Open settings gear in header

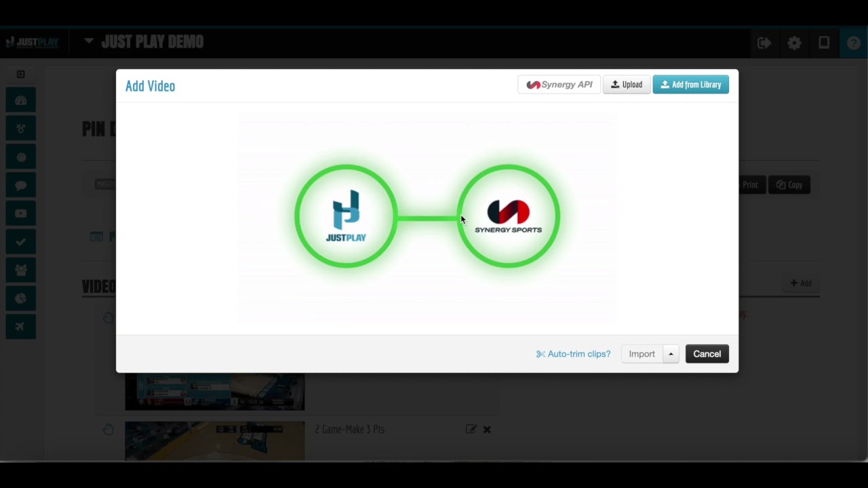(794, 43)
